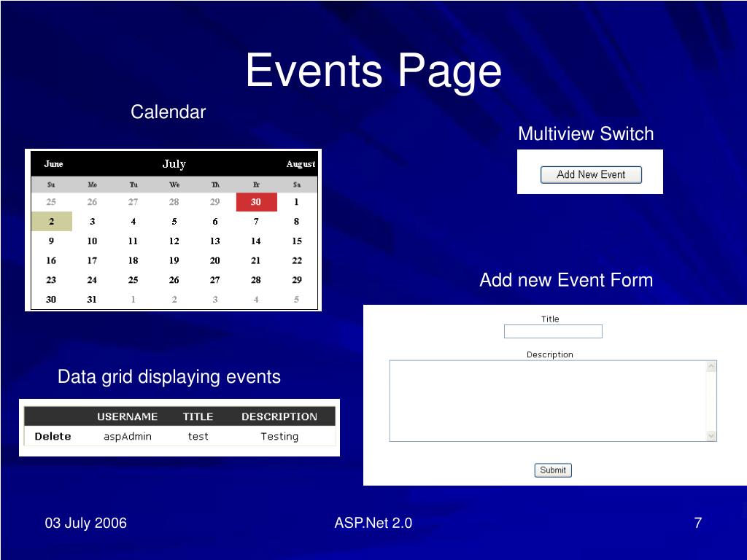747x560 pixels.
Task: Select July 1 on Saturday column
Action: tap(296, 202)
